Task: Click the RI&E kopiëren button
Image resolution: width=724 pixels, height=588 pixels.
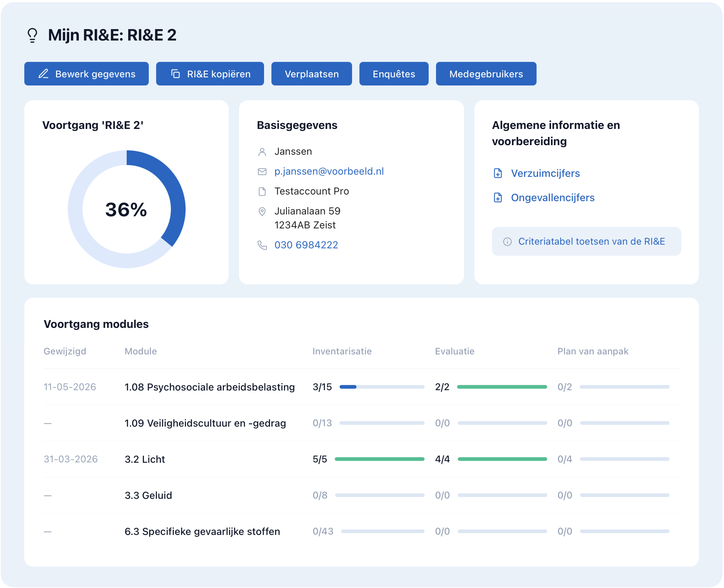Action: click(x=210, y=74)
